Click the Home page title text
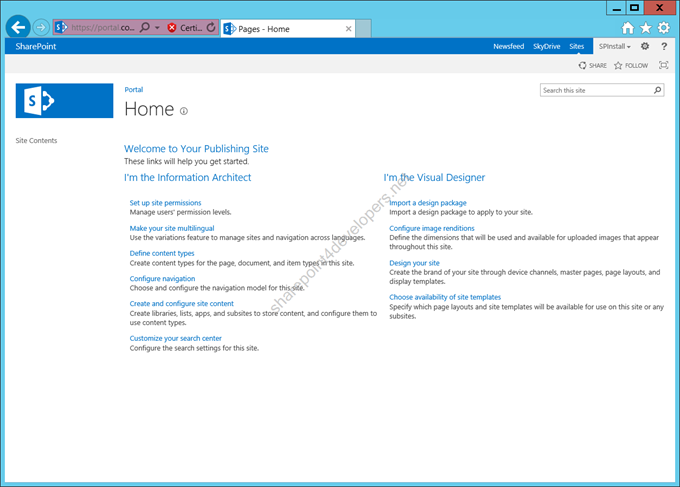 [x=149, y=109]
